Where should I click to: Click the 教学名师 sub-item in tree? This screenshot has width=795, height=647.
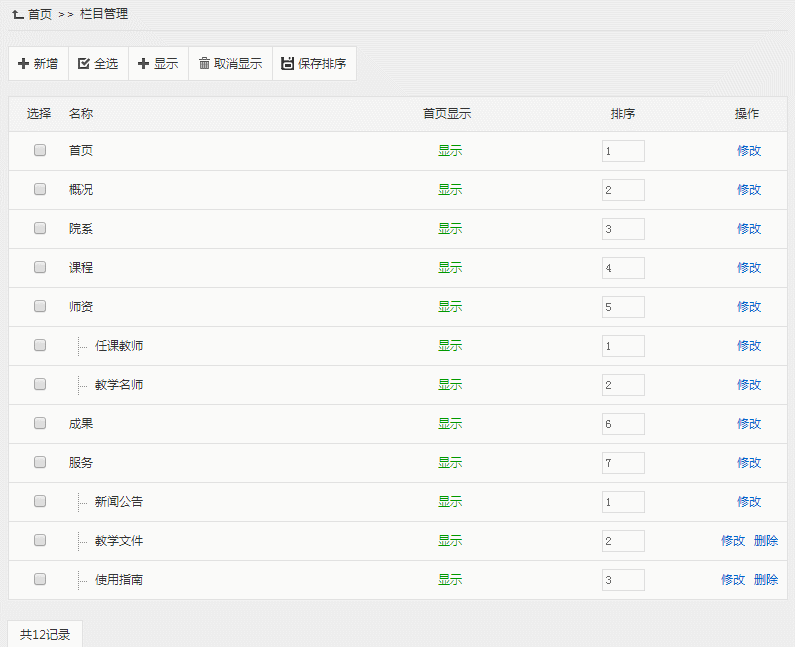pyautogui.click(x=119, y=385)
